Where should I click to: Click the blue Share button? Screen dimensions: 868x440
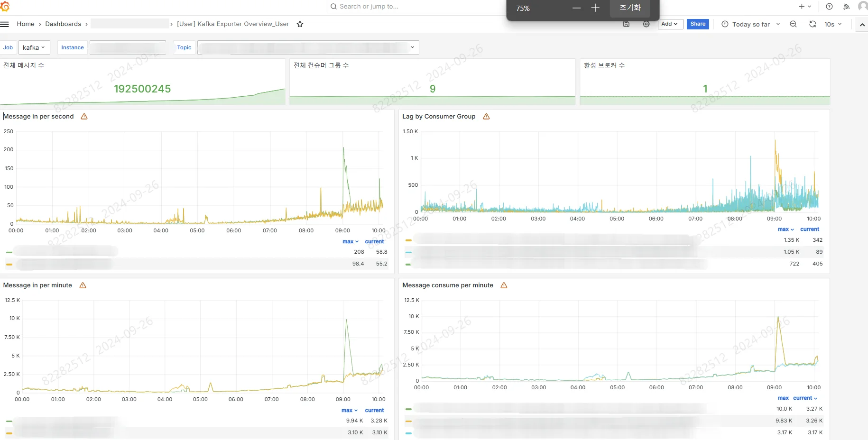698,24
